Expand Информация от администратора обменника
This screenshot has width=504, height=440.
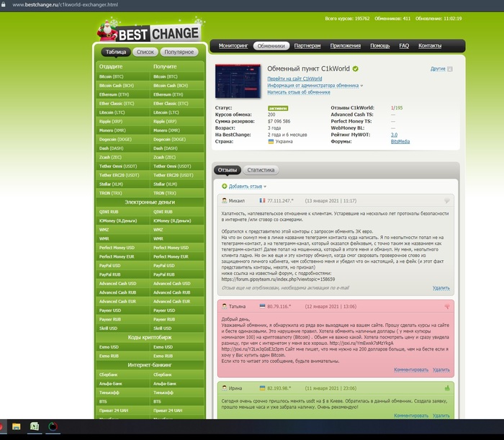point(315,86)
